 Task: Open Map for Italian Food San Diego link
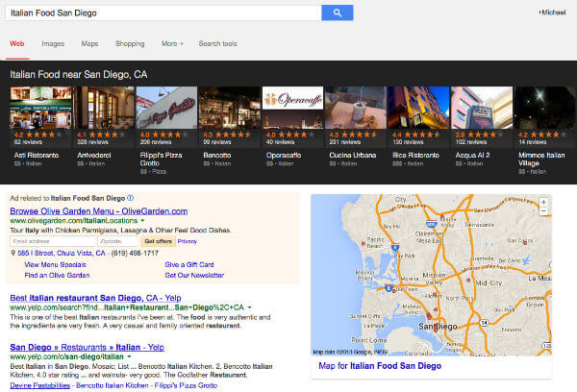pos(380,366)
